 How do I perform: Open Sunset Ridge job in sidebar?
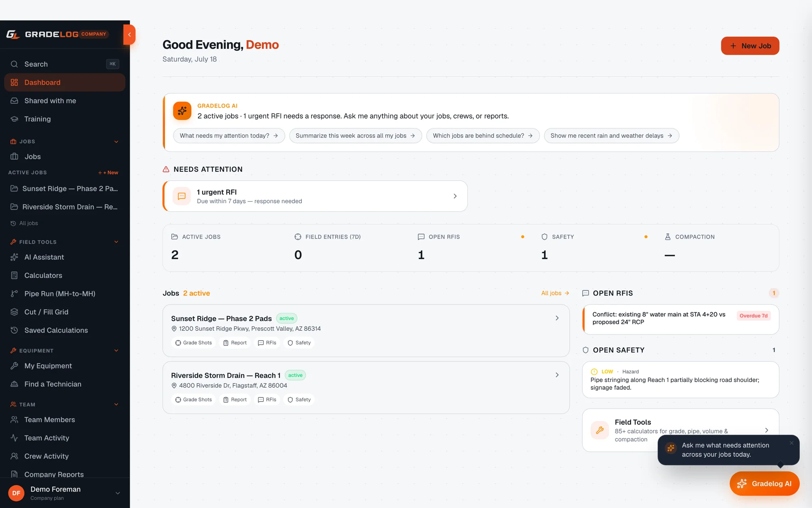[65, 189]
